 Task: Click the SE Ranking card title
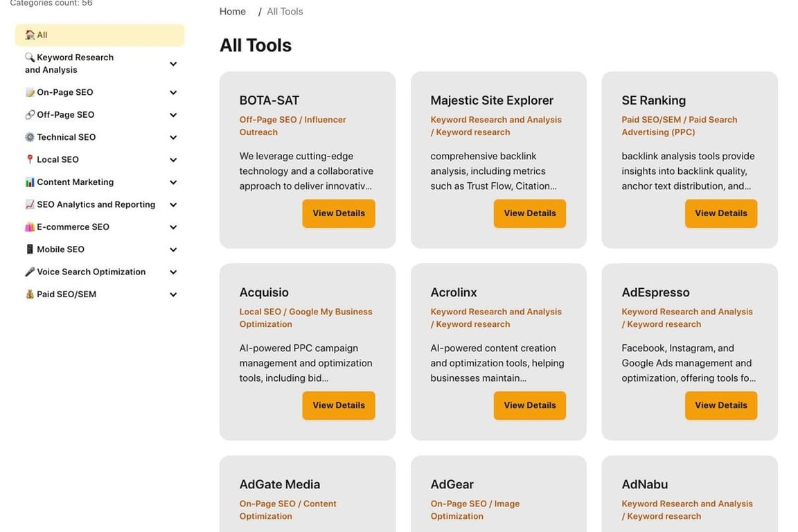tap(653, 100)
